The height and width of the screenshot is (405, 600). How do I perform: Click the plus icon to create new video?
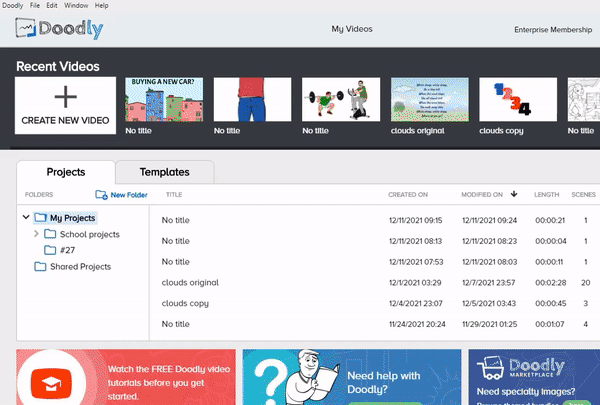pyautogui.click(x=65, y=97)
